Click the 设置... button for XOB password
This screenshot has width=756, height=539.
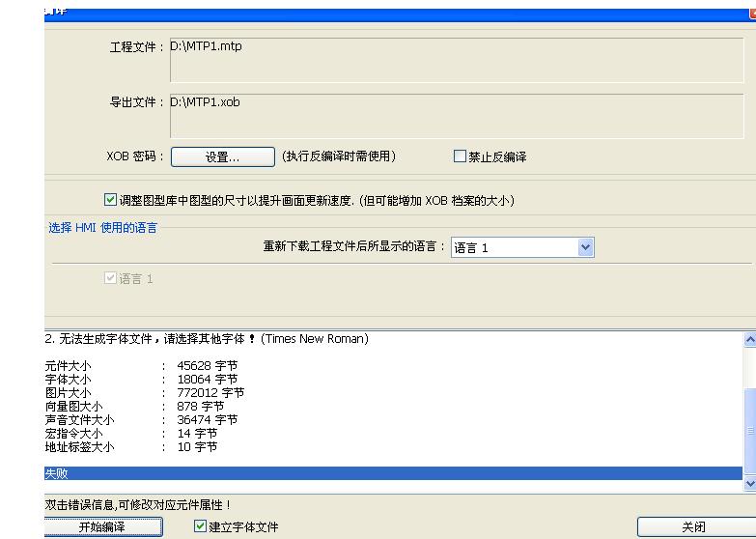pyautogui.click(x=223, y=156)
